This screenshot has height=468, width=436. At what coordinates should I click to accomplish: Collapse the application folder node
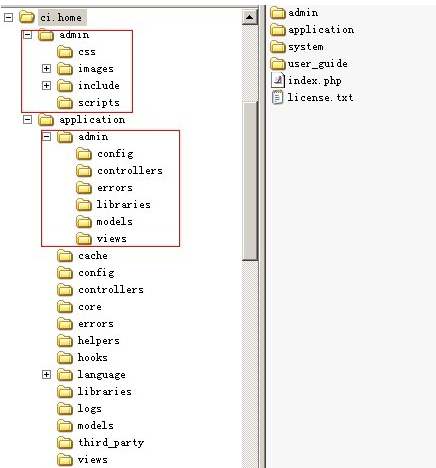(x=27, y=119)
